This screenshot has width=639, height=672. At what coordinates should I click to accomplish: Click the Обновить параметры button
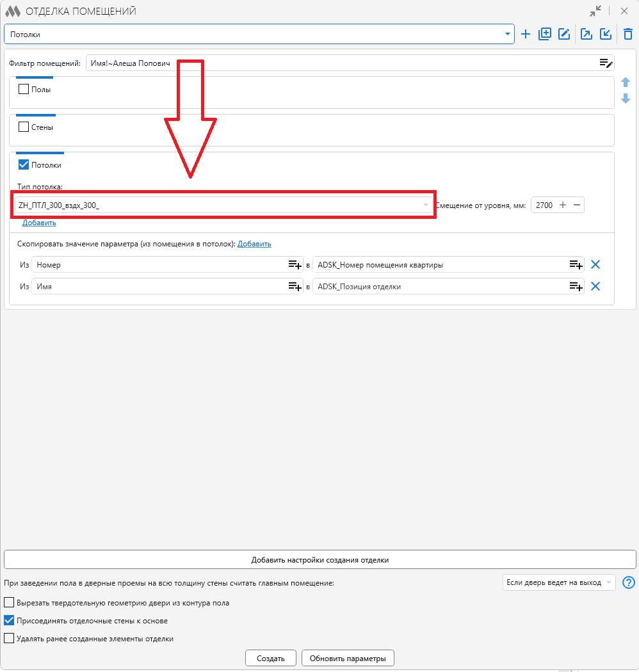click(348, 659)
